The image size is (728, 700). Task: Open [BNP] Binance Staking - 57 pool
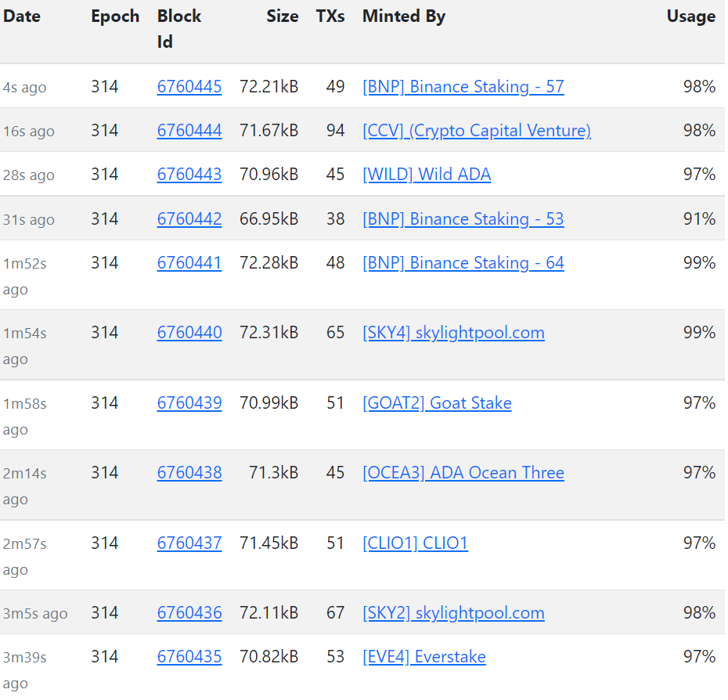pyautogui.click(x=463, y=87)
